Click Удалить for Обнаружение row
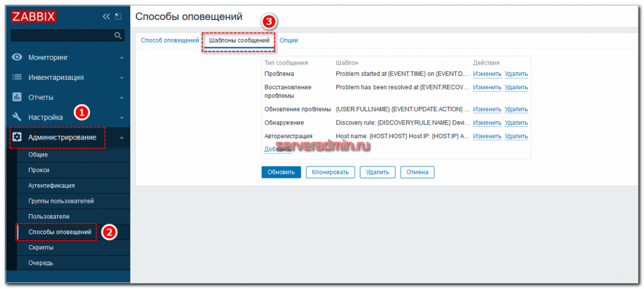 pyautogui.click(x=516, y=123)
